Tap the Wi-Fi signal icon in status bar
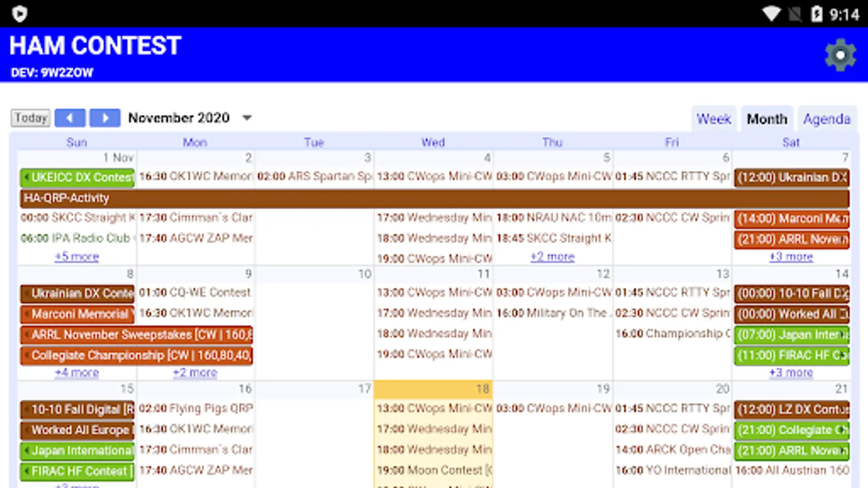The image size is (868, 488). (771, 14)
